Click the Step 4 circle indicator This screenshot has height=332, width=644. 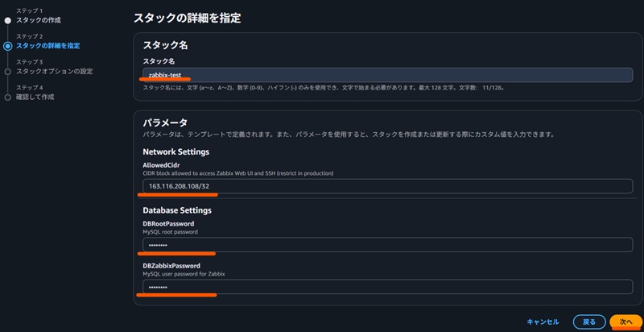point(7,98)
